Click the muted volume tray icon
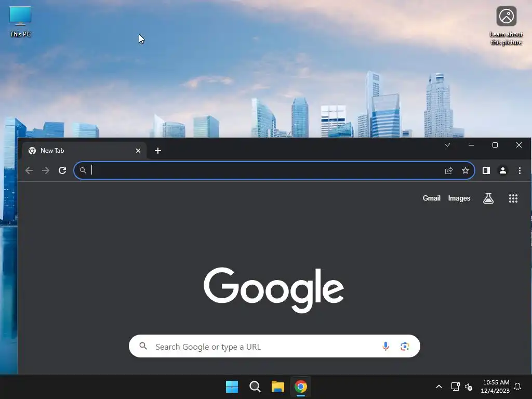Screen dimensions: 532x399 point(469,387)
